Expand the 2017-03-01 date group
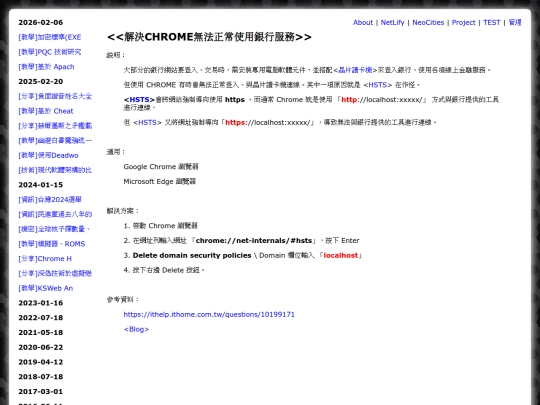This screenshot has width=540, height=405. click(41, 392)
